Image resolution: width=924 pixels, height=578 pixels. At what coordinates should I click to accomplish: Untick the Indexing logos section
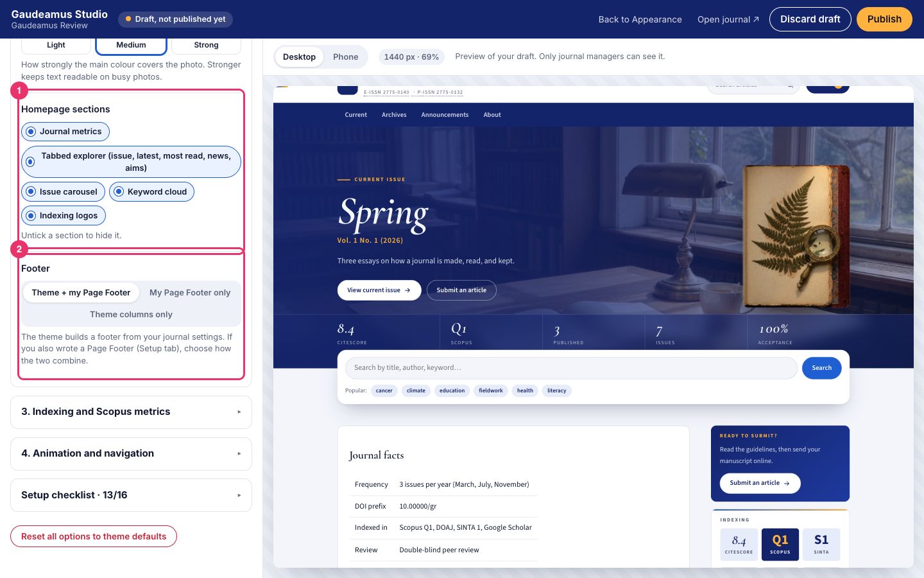point(64,216)
